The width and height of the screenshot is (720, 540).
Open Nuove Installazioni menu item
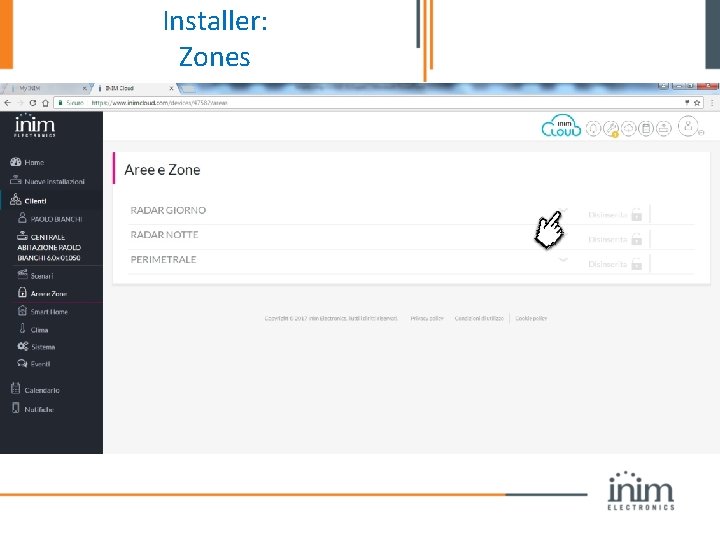tap(54, 182)
